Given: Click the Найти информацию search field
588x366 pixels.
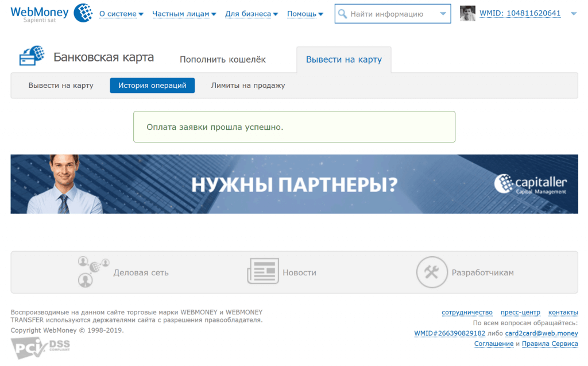Looking at the screenshot, I should [392, 14].
